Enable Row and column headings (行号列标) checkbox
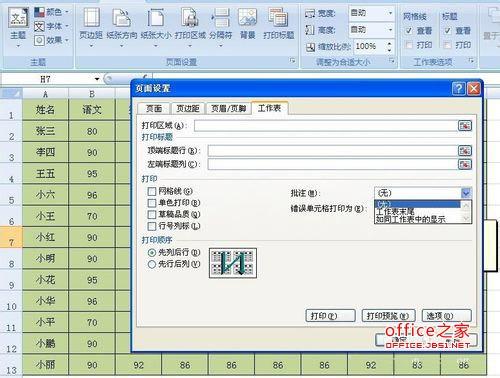The image size is (500, 378). pyautogui.click(x=152, y=226)
